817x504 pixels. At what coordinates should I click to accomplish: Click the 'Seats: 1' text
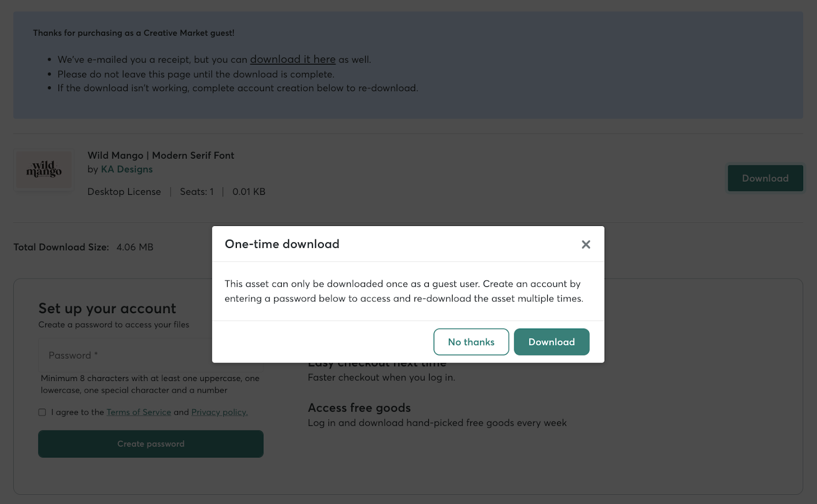197,192
